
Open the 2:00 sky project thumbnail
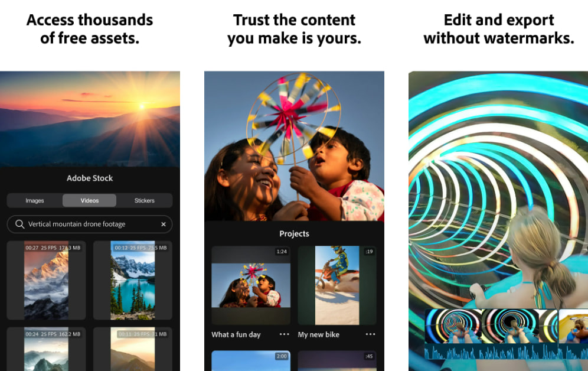pyautogui.click(x=251, y=361)
